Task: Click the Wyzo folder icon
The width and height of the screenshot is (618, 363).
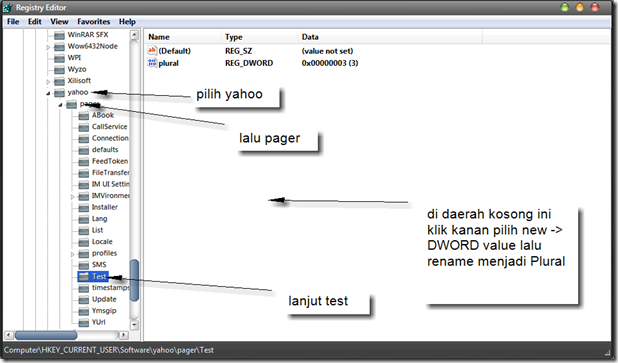Action: coord(59,70)
